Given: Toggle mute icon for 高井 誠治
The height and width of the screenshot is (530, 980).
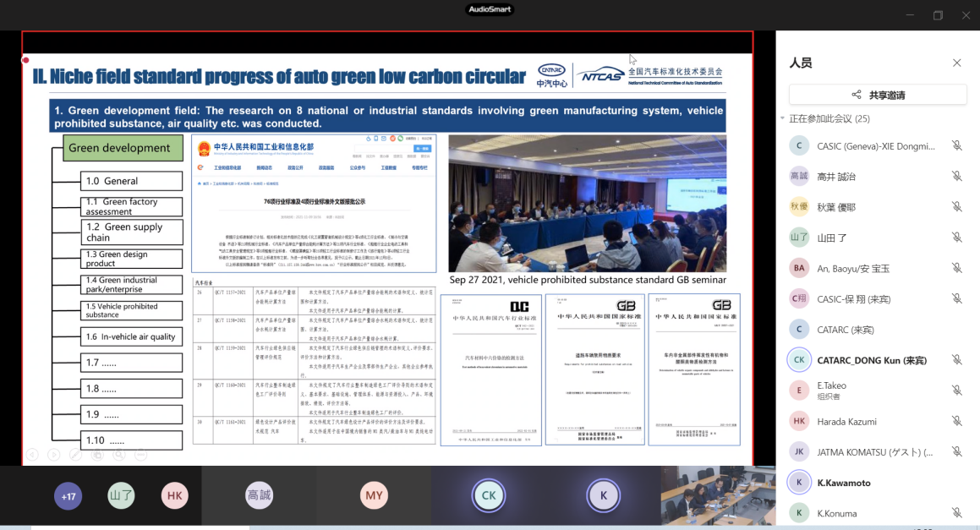Looking at the screenshot, I should 956,176.
